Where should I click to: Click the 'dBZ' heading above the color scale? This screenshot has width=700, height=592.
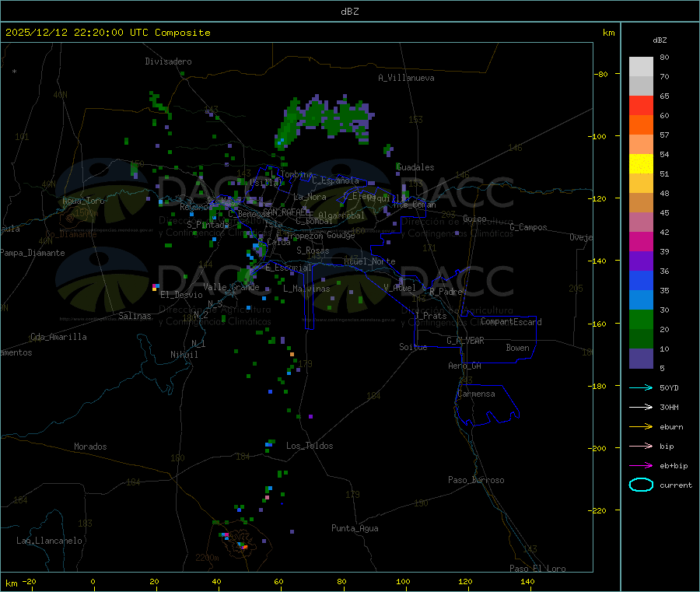coord(660,40)
